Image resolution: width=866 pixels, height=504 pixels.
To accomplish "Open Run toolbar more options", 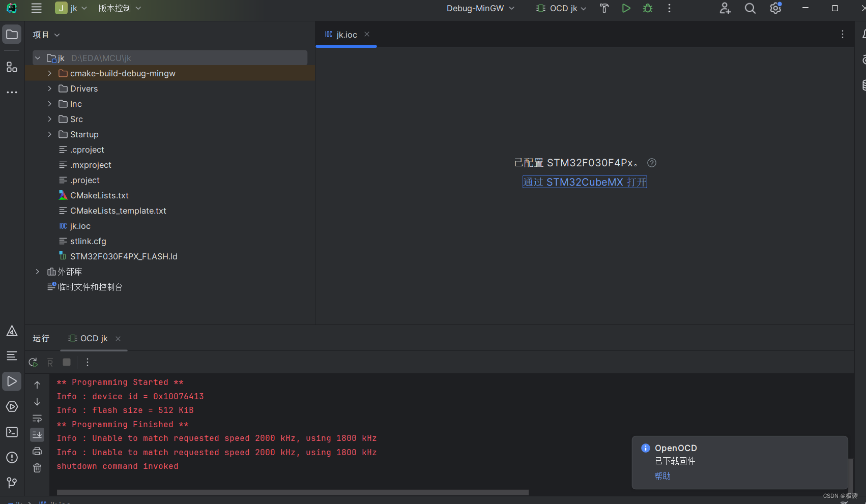I will (x=88, y=362).
